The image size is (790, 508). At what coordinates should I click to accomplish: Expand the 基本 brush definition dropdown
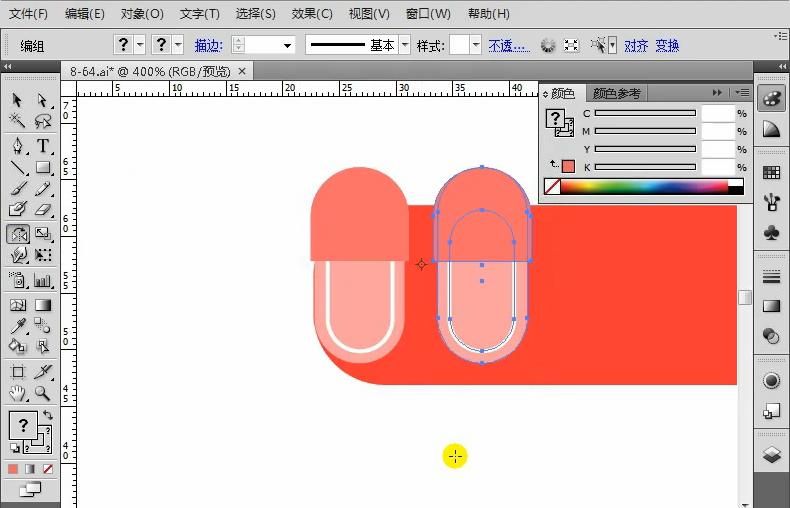click(404, 46)
